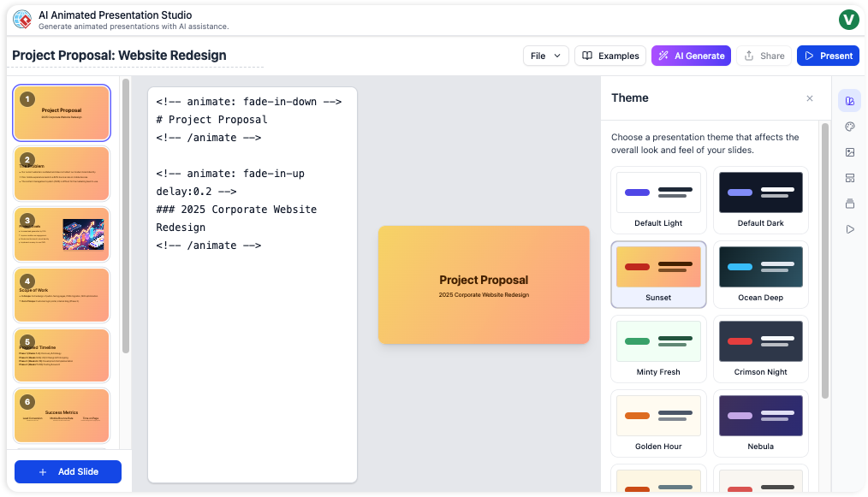Select the Default Dark theme

coord(760,200)
